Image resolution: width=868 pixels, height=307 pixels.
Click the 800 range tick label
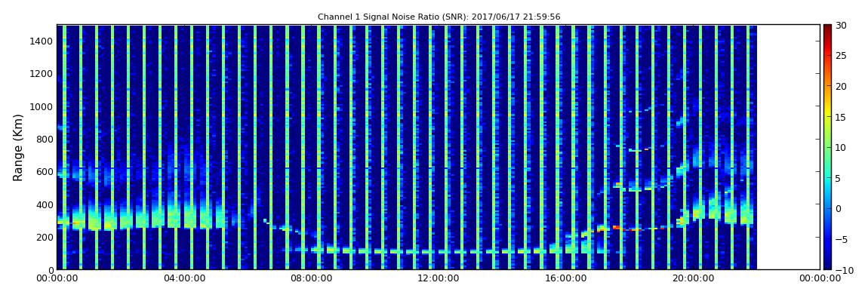(45, 139)
